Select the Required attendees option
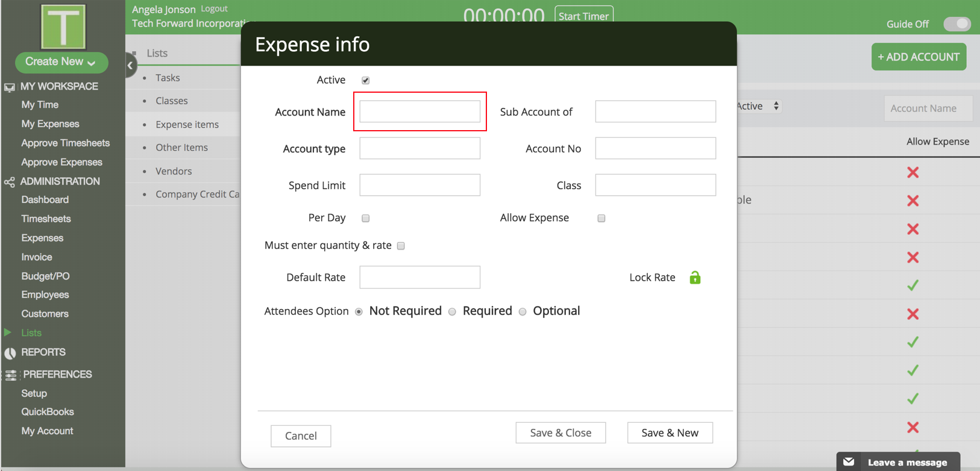The width and height of the screenshot is (980, 471). [452, 311]
